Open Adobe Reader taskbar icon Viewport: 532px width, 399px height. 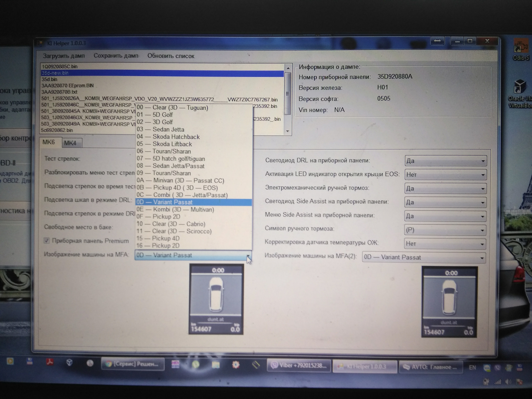50,362
